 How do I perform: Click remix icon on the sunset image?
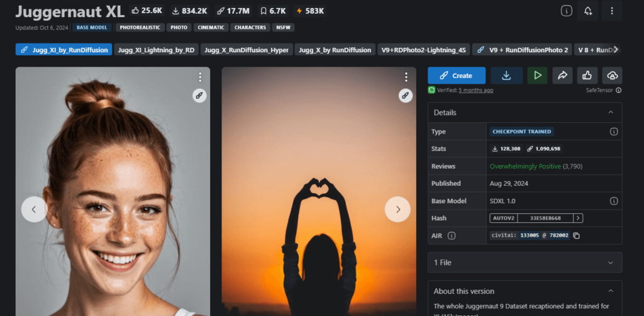point(406,96)
